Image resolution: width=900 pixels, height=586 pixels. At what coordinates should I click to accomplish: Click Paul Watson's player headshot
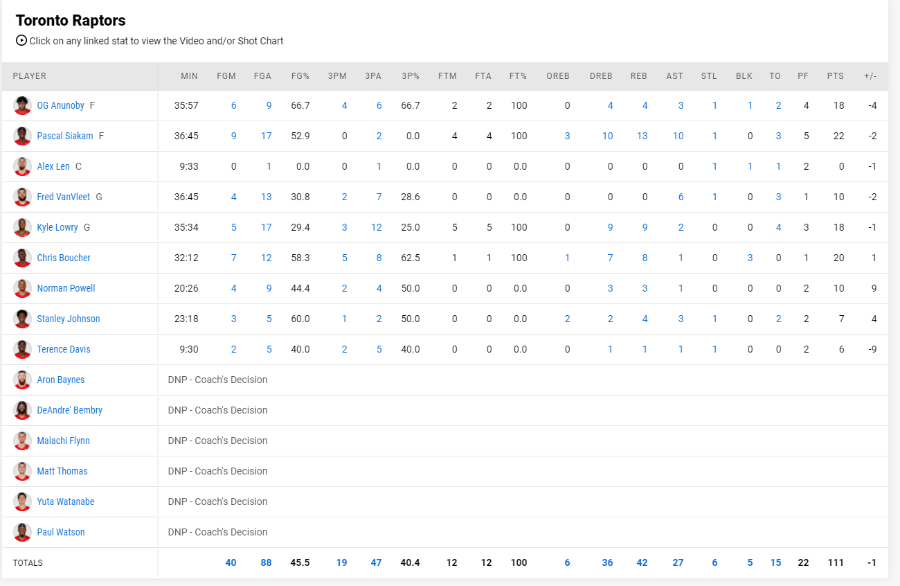click(x=22, y=532)
